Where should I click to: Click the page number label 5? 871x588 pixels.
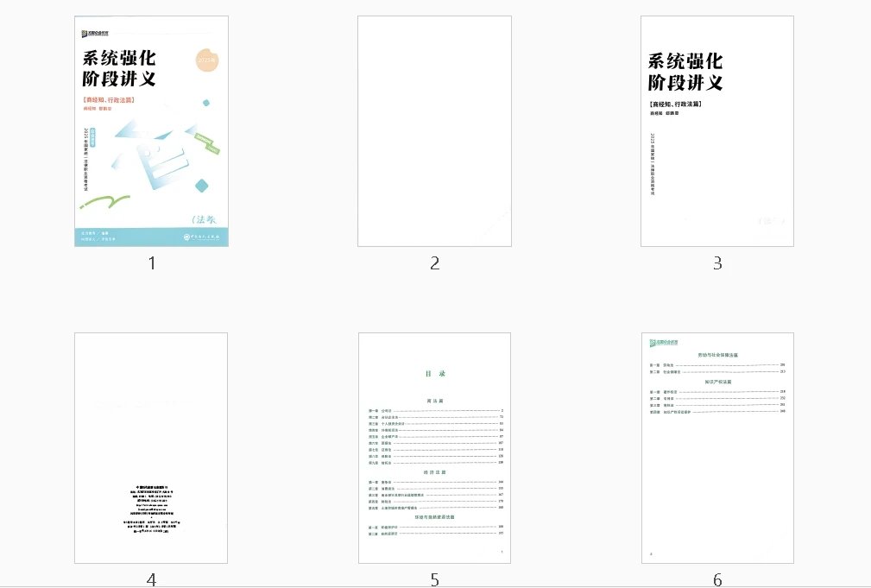(434, 580)
